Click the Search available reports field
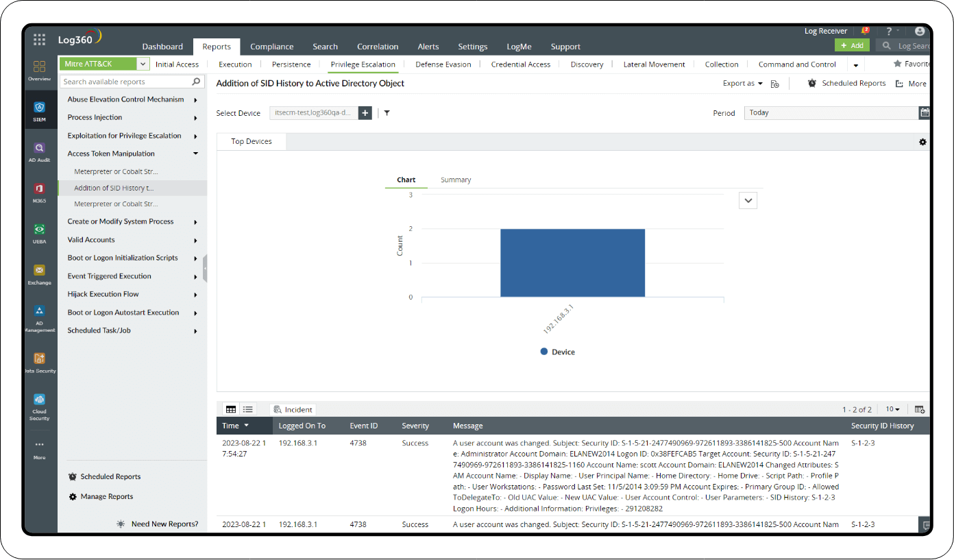954x560 pixels. [x=132, y=82]
